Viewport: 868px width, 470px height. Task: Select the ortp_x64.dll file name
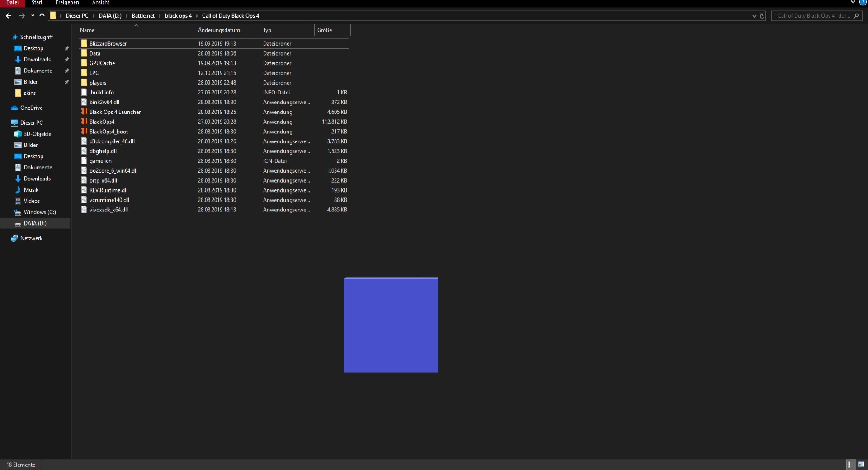pyautogui.click(x=103, y=180)
